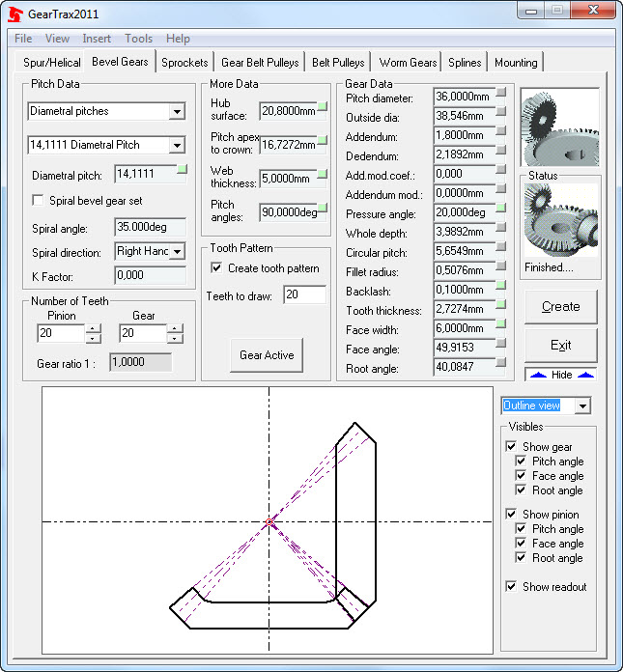The image size is (623, 672).
Task: Click the GearTrax red logo icon in title bar
Action: [x=15, y=14]
